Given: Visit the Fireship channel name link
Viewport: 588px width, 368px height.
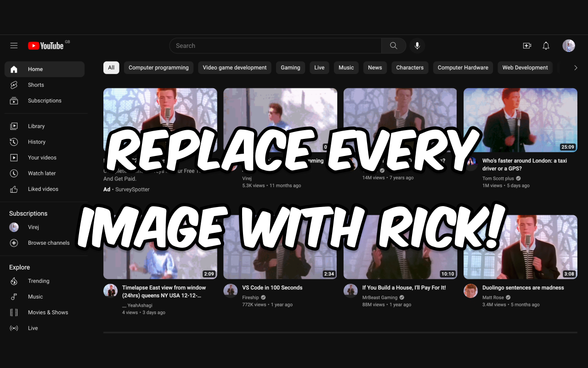Looking at the screenshot, I should point(251,297).
